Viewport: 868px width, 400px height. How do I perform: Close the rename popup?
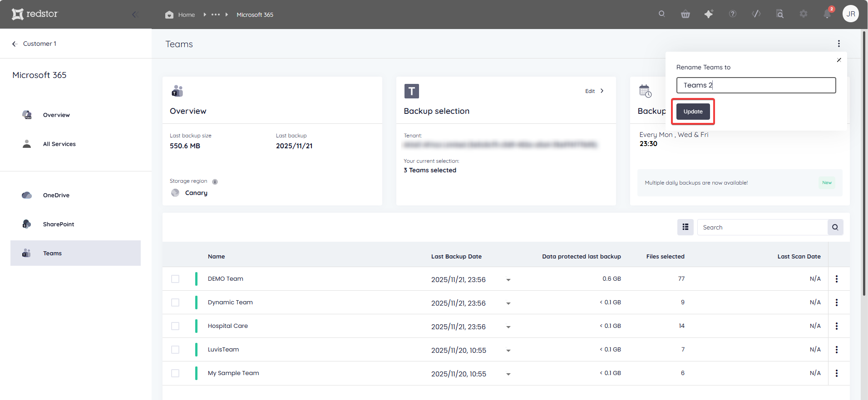839,60
